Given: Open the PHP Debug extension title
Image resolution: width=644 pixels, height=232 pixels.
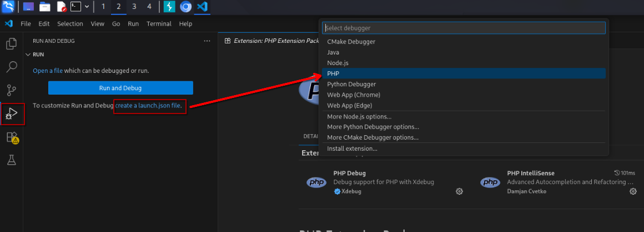Looking at the screenshot, I should 350,173.
